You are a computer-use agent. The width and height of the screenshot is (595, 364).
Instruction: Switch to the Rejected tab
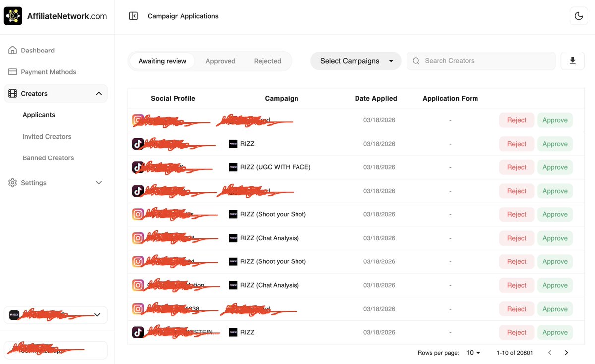coord(268,61)
